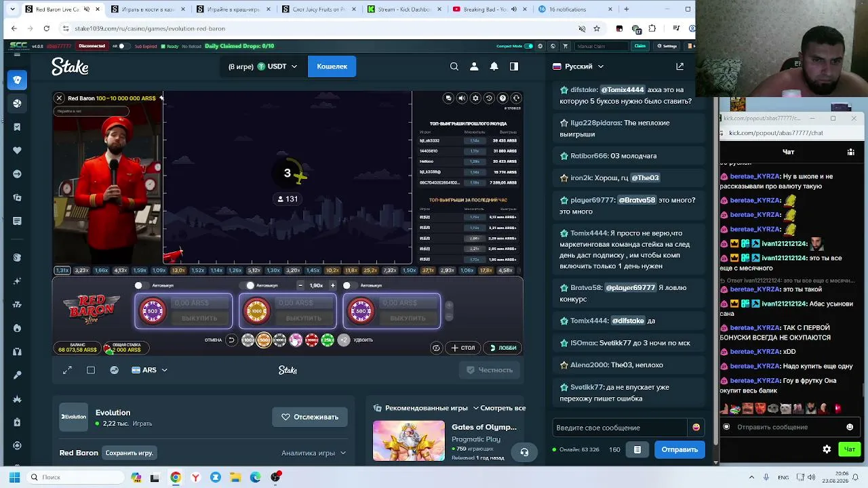Click the Windows taskbar search box
The width and height of the screenshot is (868, 488).
(x=76, y=477)
